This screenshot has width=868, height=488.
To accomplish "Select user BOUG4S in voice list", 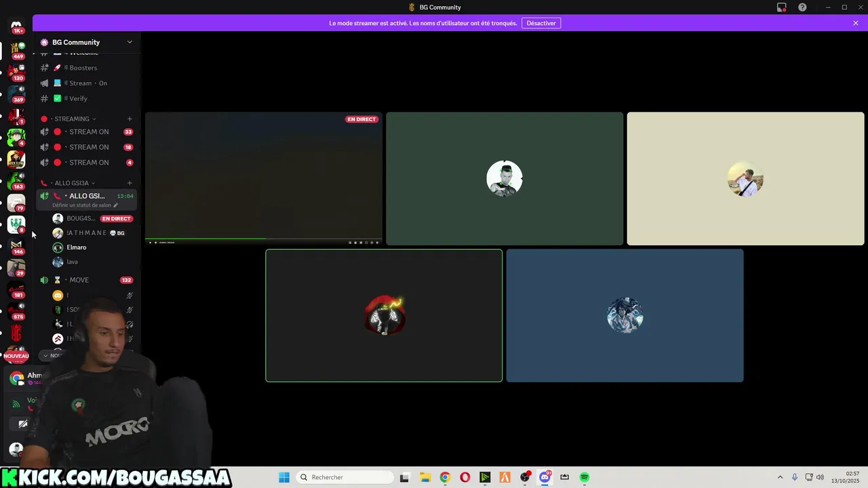I will coord(92,218).
